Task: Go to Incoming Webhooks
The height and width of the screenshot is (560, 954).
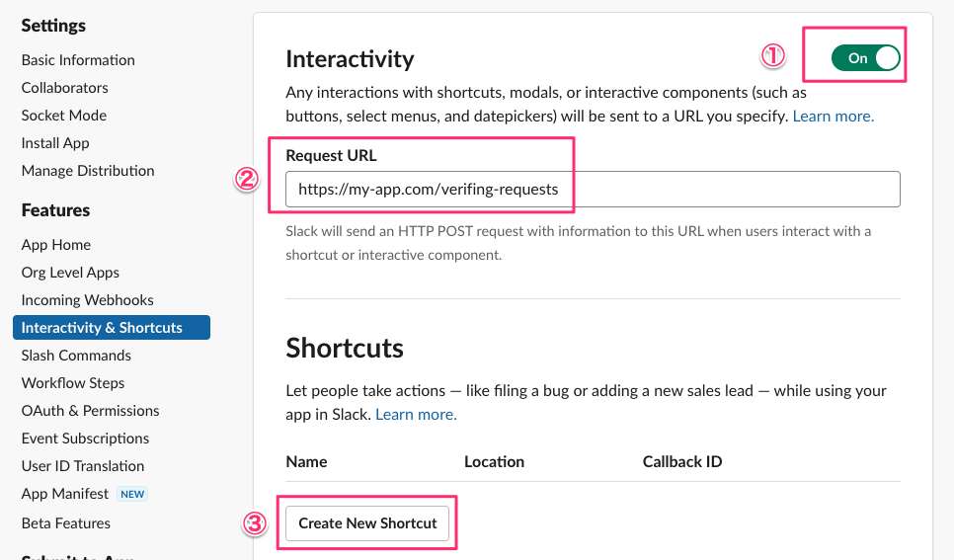Action: pos(87,300)
